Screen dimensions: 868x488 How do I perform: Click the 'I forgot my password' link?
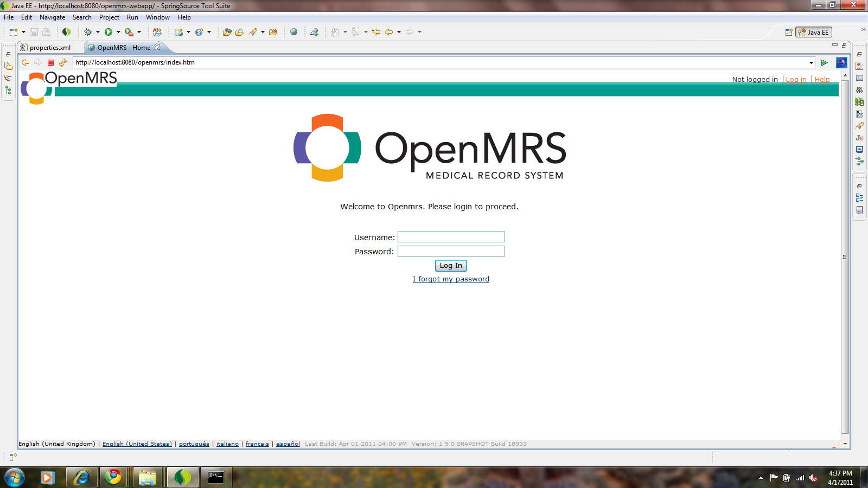[x=451, y=279]
